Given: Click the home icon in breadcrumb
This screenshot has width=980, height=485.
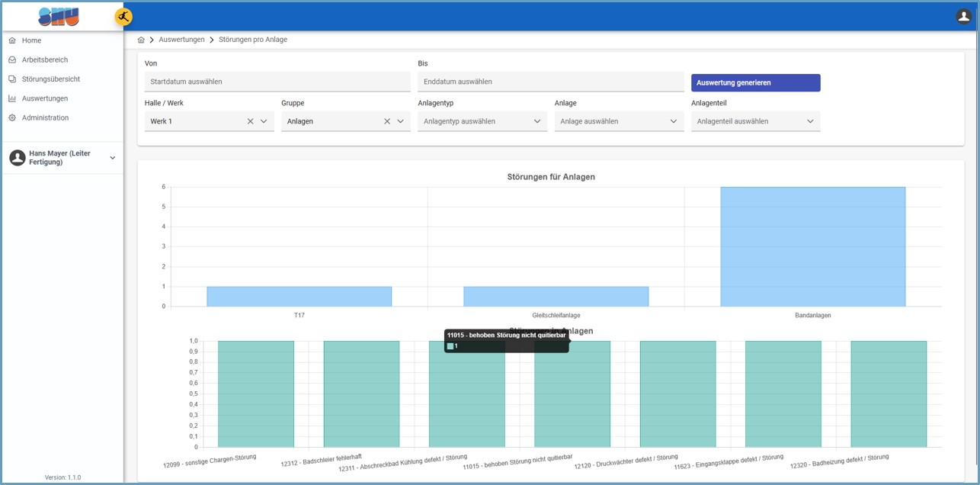Looking at the screenshot, I should (x=141, y=40).
